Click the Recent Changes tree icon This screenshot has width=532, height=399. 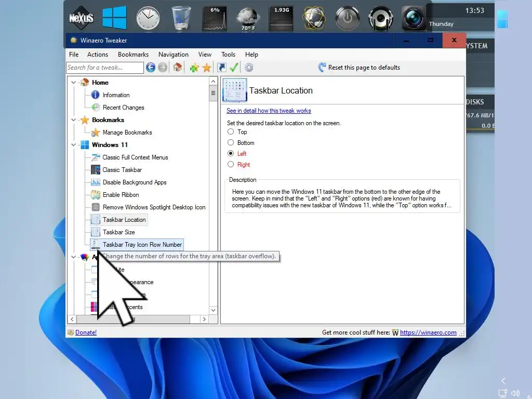pyautogui.click(x=96, y=107)
